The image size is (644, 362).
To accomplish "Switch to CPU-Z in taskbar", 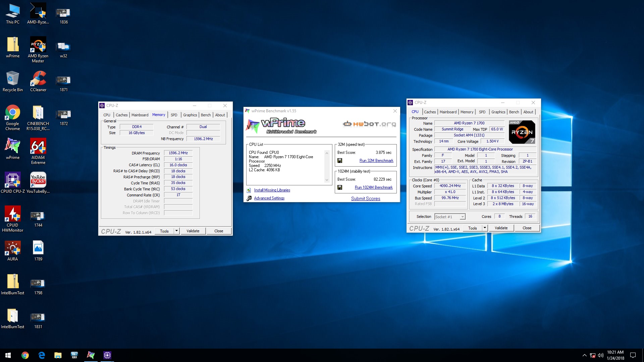I will tap(107, 355).
